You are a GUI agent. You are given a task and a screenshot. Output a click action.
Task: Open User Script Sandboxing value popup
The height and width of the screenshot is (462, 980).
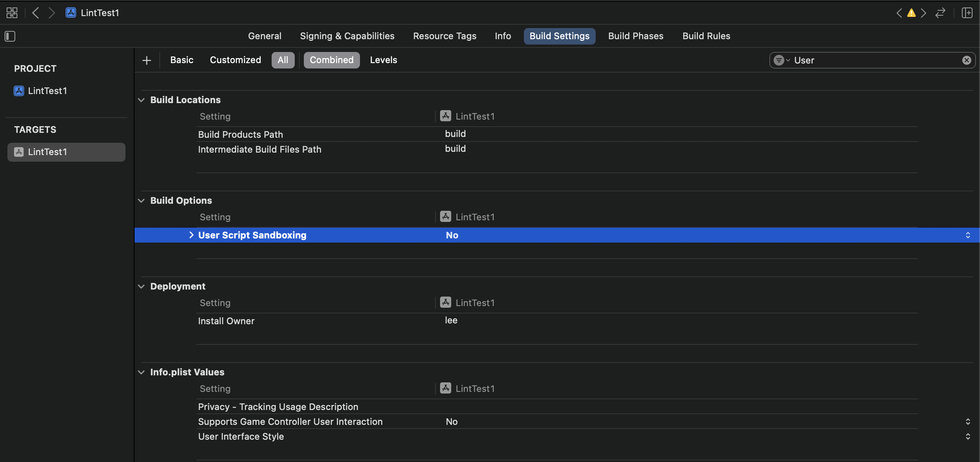[x=968, y=235]
